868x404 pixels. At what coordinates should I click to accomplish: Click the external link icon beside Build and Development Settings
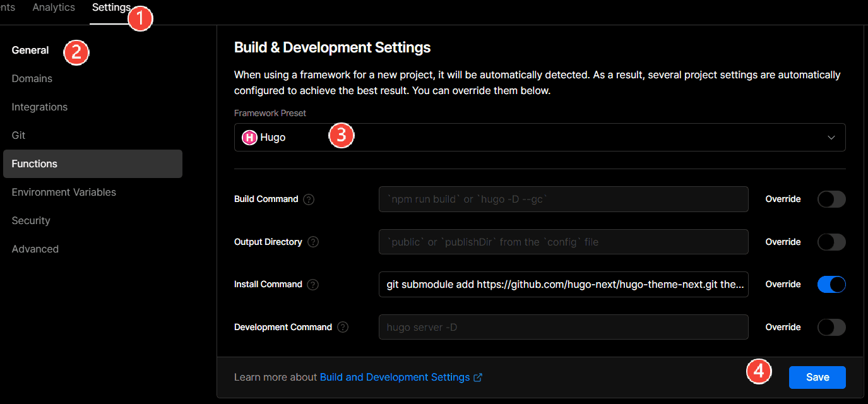pyautogui.click(x=478, y=377)
